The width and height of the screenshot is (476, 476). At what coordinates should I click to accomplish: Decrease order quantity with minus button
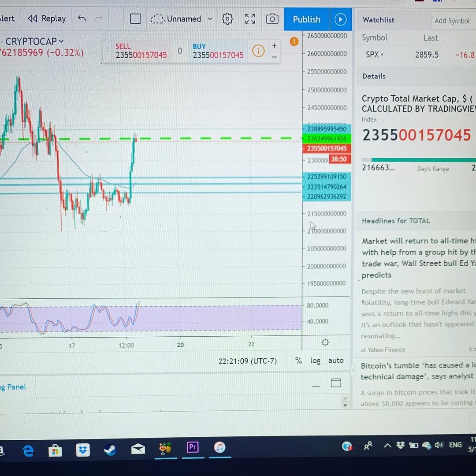274,57
